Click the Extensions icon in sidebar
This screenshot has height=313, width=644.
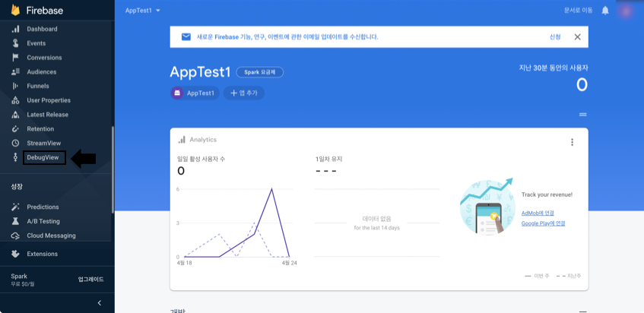[x=15, y=254]
